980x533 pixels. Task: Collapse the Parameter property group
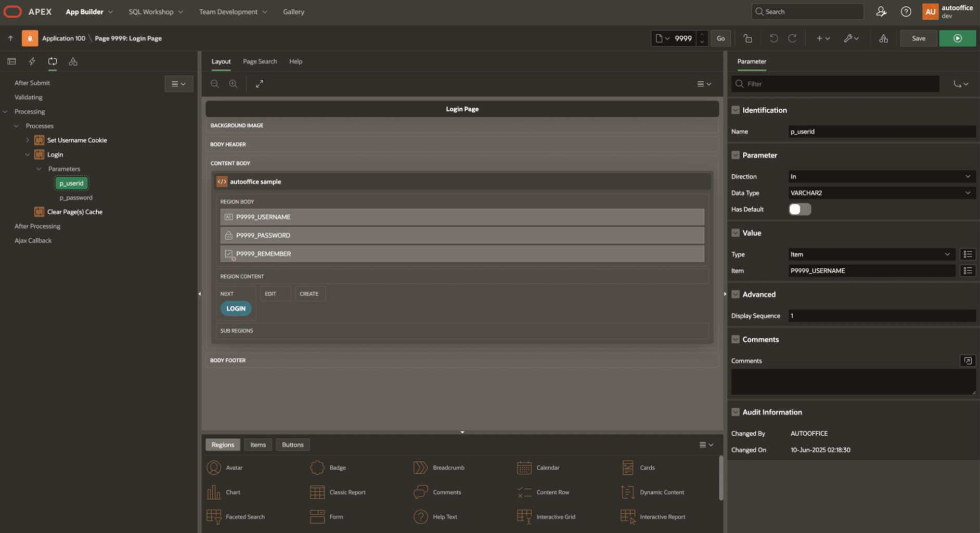pos(736,155)
